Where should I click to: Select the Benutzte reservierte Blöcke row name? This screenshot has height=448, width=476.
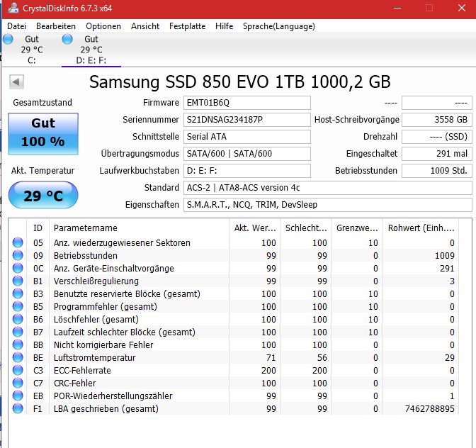click(x=127, y=294)
